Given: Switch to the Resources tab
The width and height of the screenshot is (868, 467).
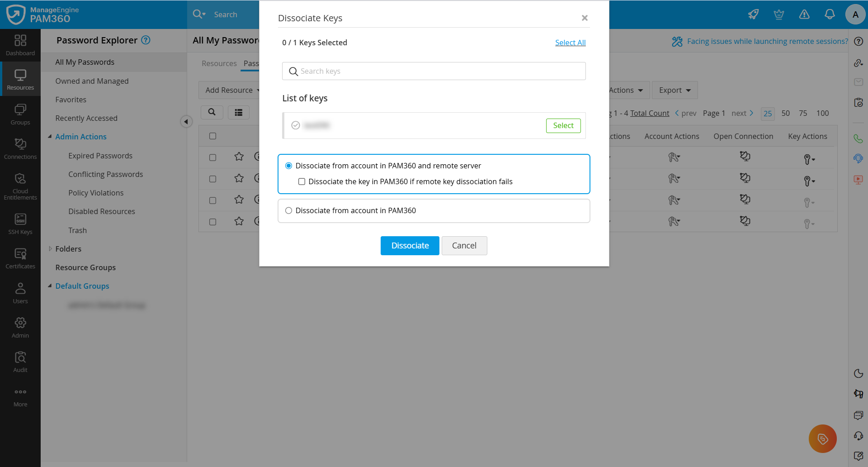Looking at the screenshot, I should click(x=219, y=63).
